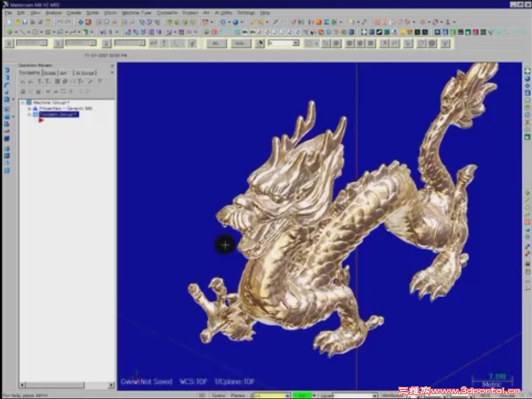Screen dimensions: 532x399
Task: Click the All button in ribbon bar
Action: 216,43
